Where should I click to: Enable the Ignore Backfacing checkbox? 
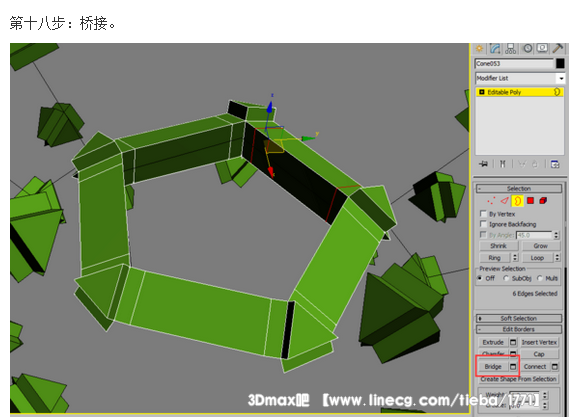pos(483,224)
